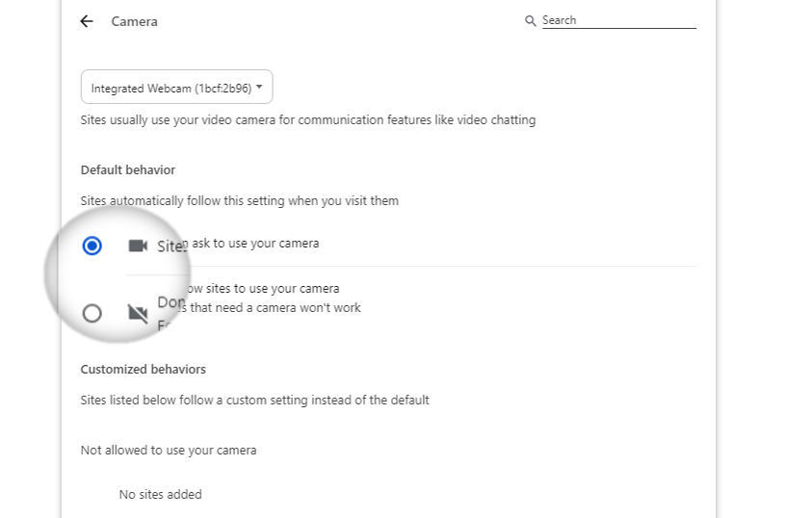Select the don't allow camera radio button
Viewport: 812px width, 518px height.
pyautogui.click(x=92, y=313)
